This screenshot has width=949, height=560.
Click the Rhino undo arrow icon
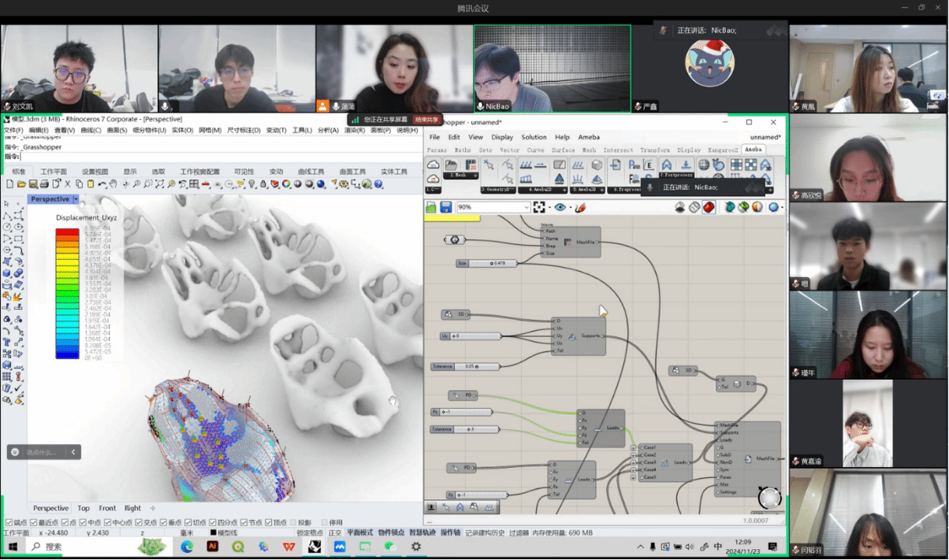coord(102,184)
